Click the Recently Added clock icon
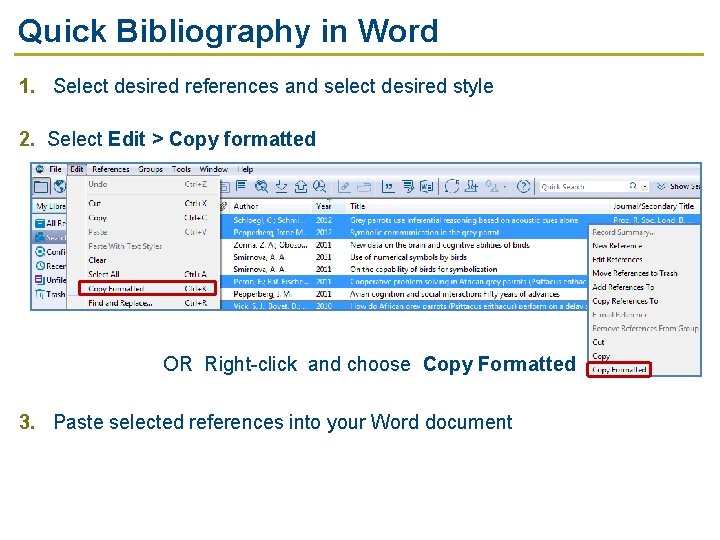 click(40, 266)
